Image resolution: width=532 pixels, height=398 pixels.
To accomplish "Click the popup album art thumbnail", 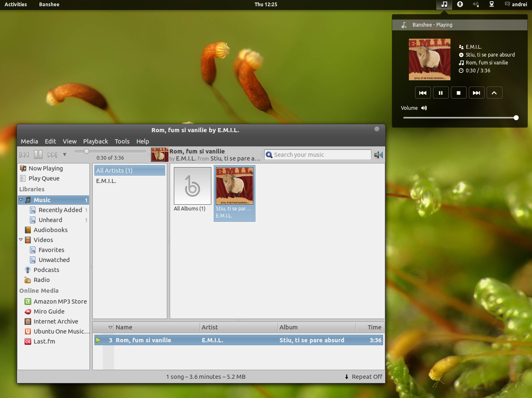I will tap(430, 59).
